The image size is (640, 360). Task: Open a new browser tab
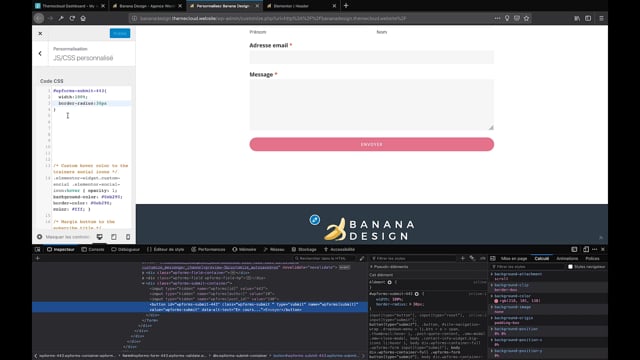[x=346, y=6]
